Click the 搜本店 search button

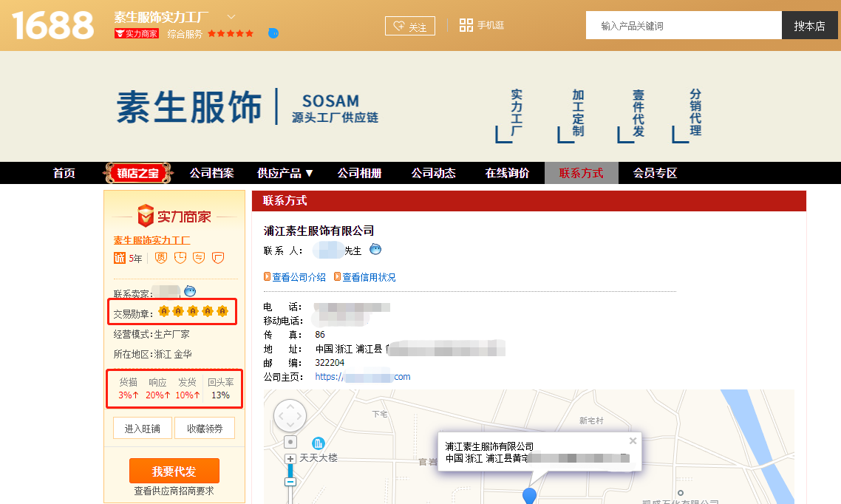[x=809, y=25]
